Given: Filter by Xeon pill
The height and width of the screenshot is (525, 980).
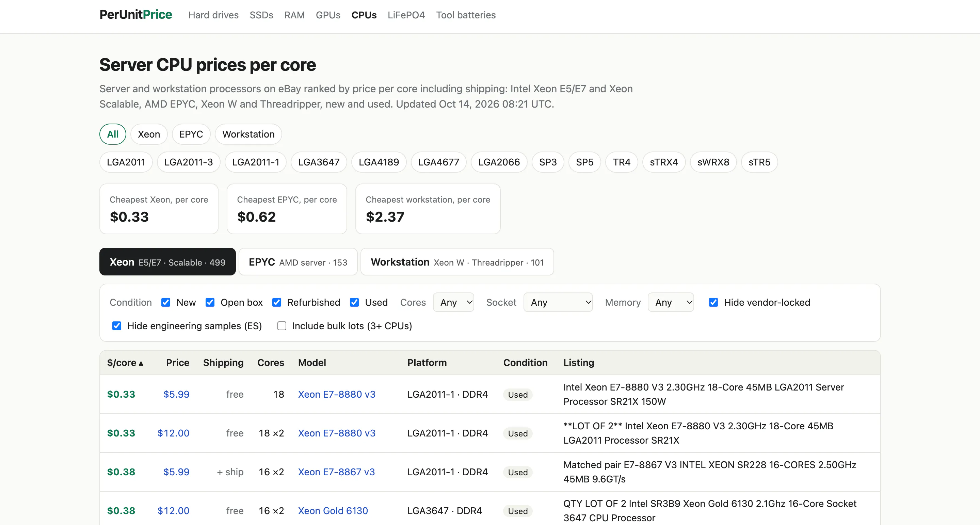Looking at the screenshot, I should tap(149, 134).
